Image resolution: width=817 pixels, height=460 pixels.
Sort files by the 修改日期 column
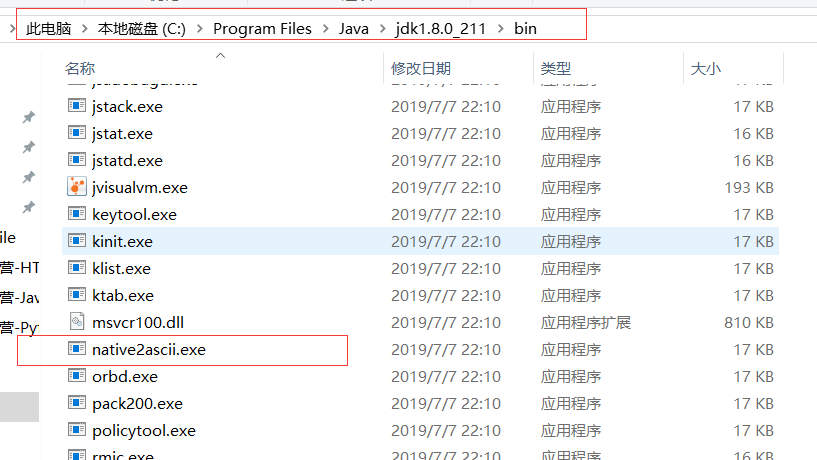pos(420,68)
